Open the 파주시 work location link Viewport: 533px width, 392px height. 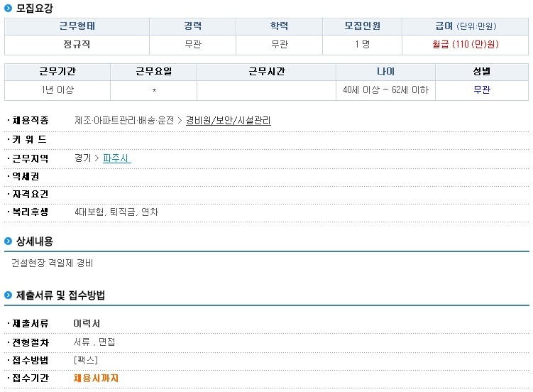click(x=117, y=158)
